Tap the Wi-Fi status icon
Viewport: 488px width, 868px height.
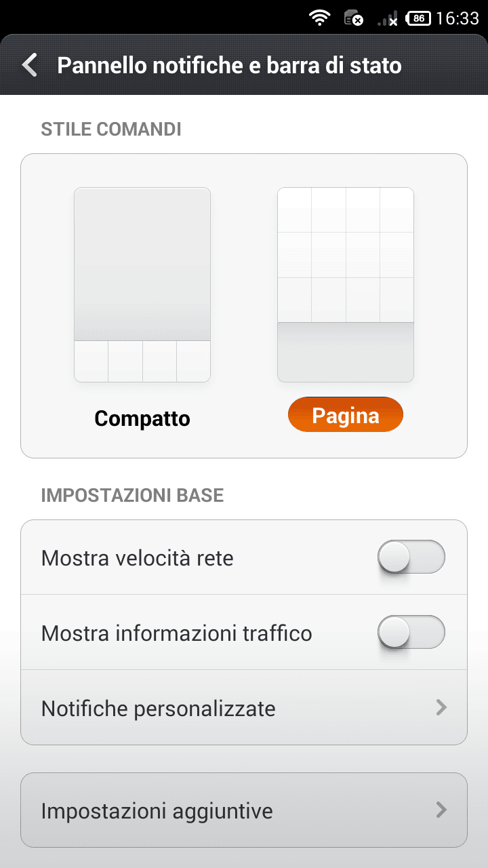319,18
